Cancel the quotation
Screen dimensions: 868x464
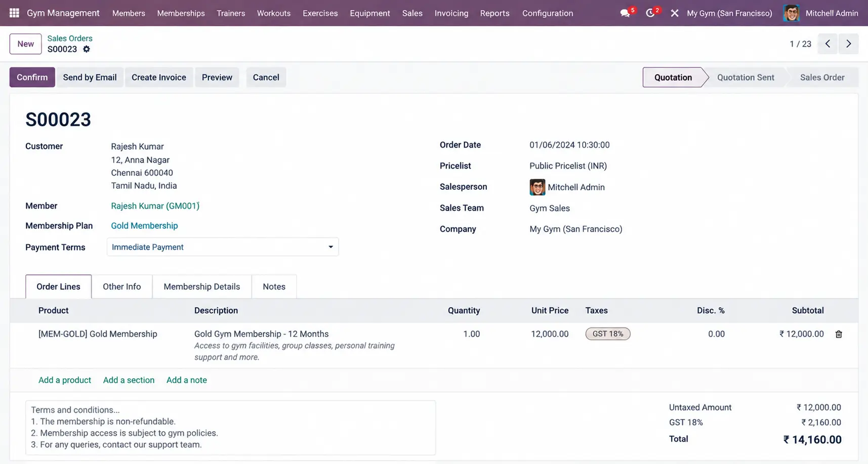coord(266,77)
